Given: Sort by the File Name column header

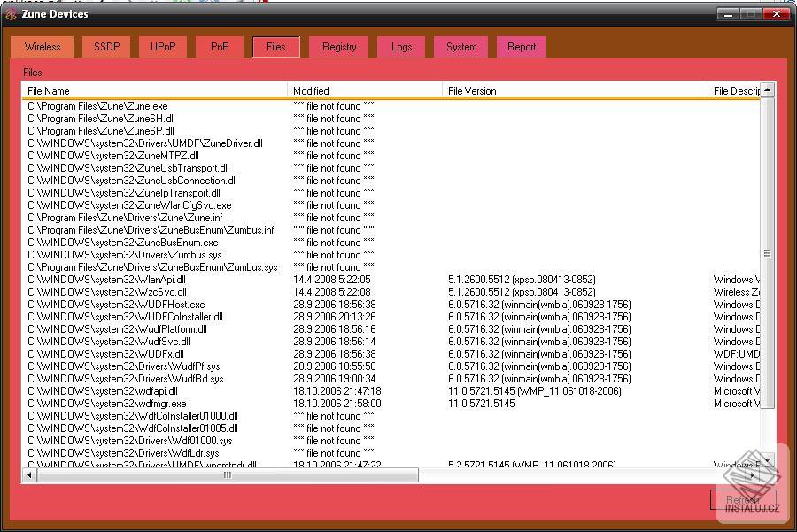Looking at the screenshot, I should click(154, 91).
